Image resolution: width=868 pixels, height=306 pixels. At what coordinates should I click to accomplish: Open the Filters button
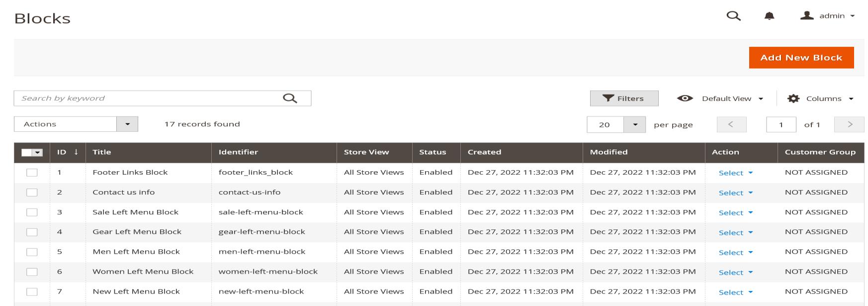(624, 99)
